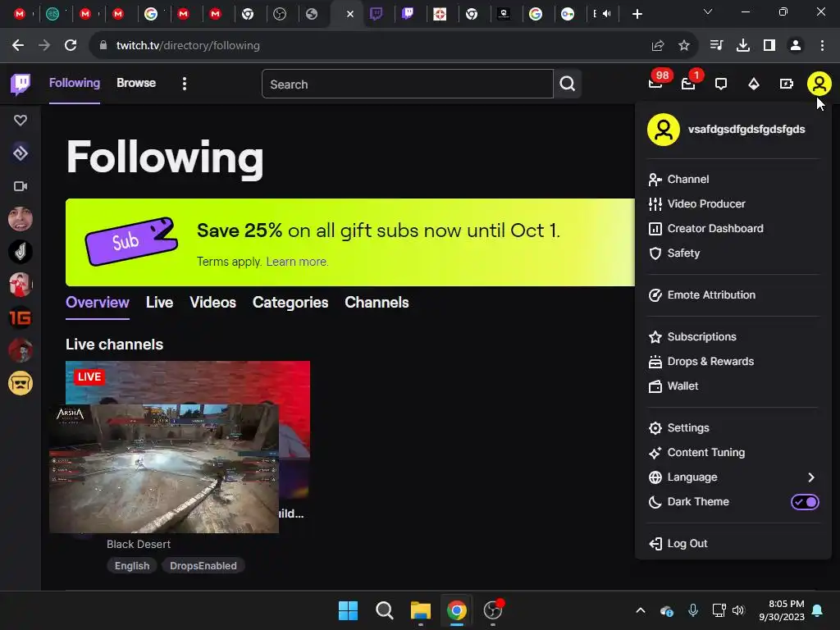
Task: Open the Chrome three-dot menu
Action: coord(822,46)
